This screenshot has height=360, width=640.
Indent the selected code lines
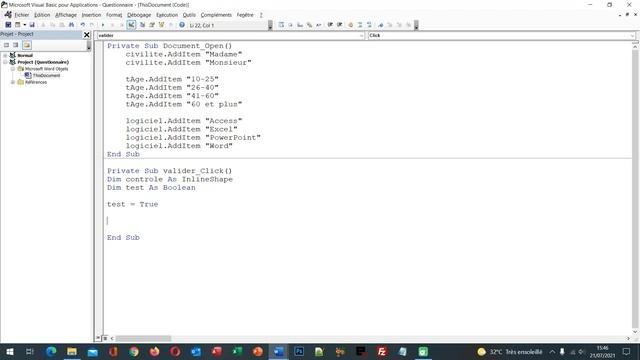coord(330,25)
